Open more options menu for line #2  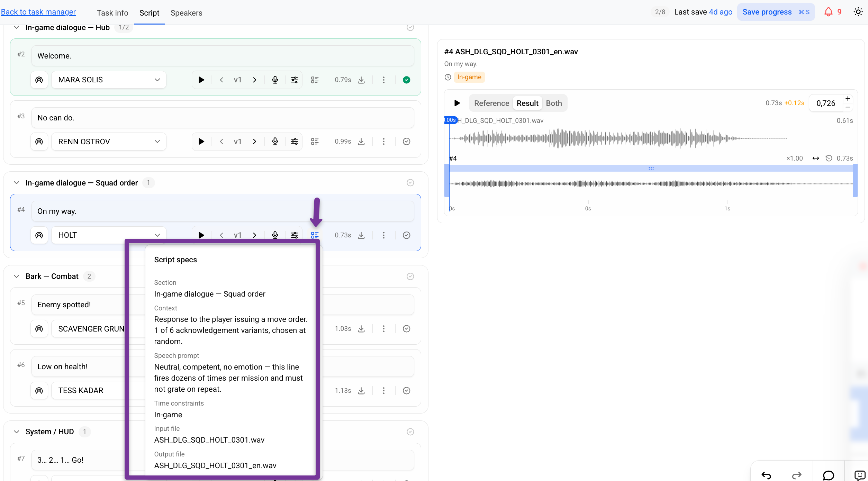pyautogui.click(x=383, y=80)
